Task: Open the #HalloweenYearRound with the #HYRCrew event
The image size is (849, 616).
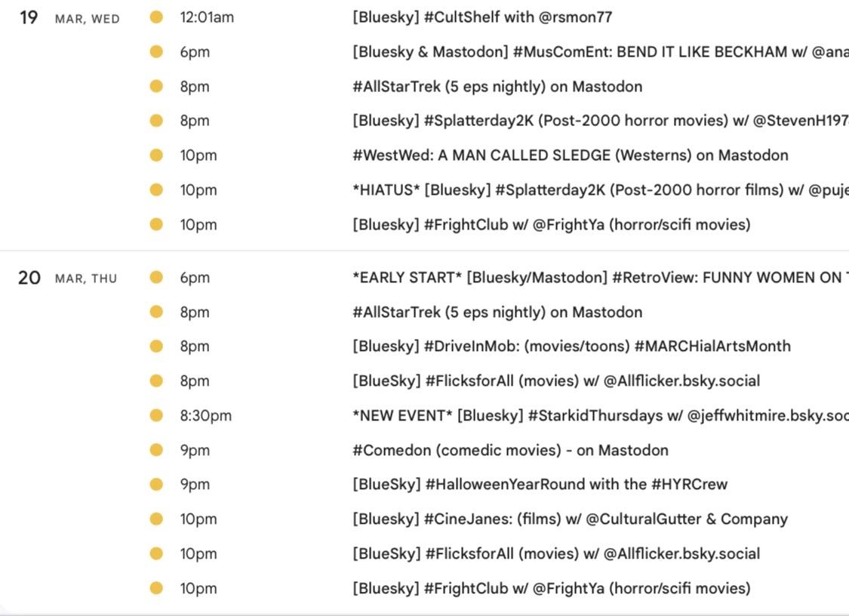Action: [540, 485]
